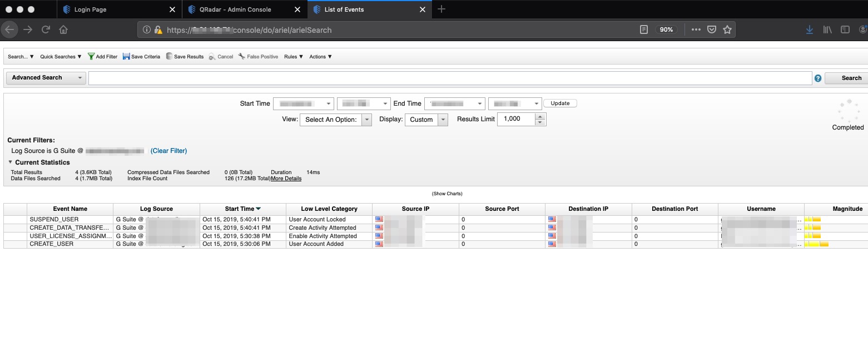This screenshot has width=868, height=346.
Task: Select the SUSPEND_USER event row
Action: coord(435,219)
